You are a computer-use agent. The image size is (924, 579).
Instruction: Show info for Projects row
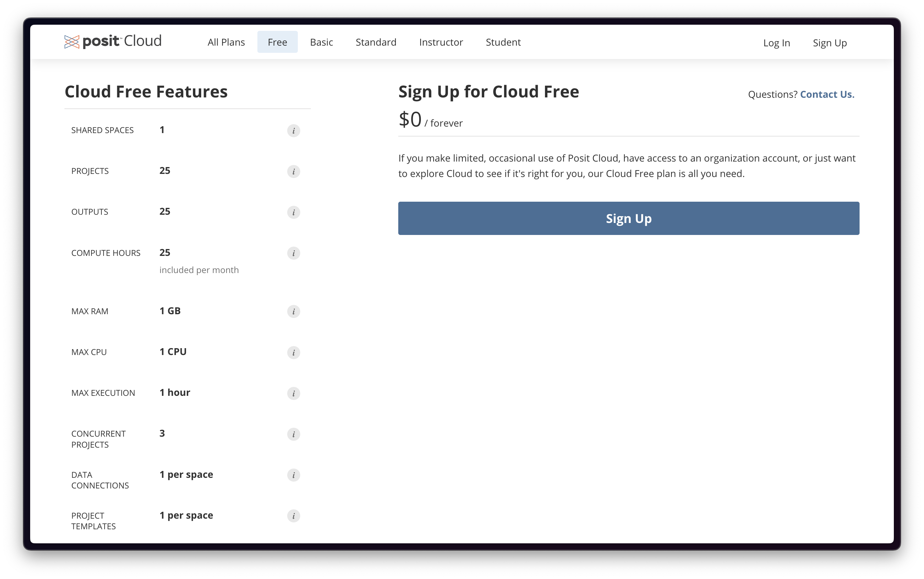(x=293, y=172)
